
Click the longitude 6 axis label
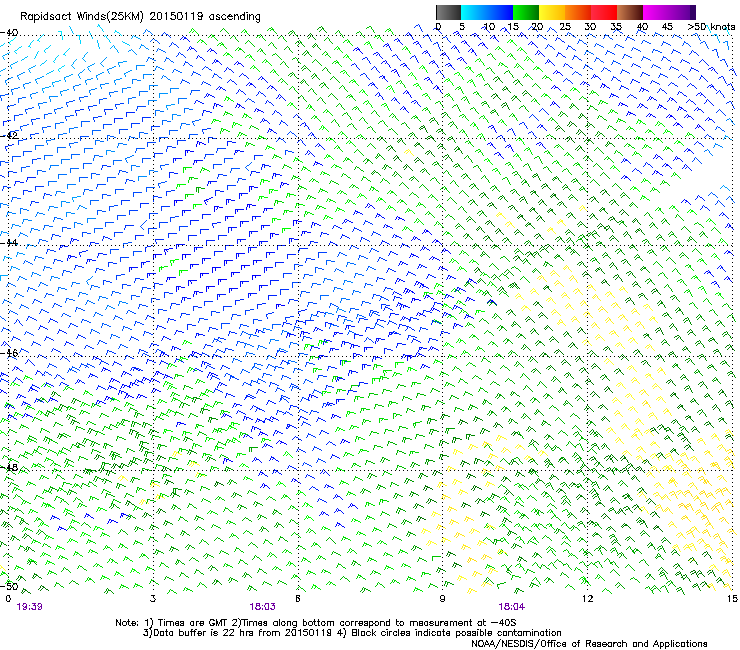point(298,599)
